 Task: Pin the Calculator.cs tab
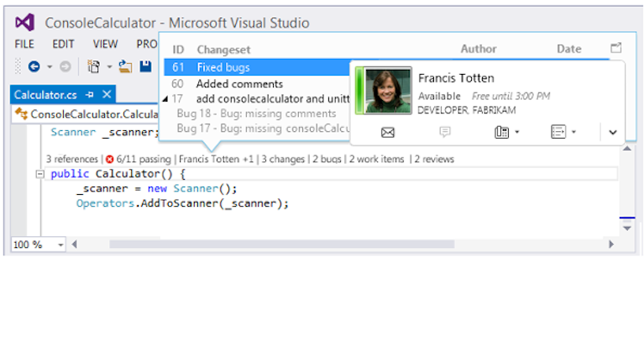coord(90,95)
